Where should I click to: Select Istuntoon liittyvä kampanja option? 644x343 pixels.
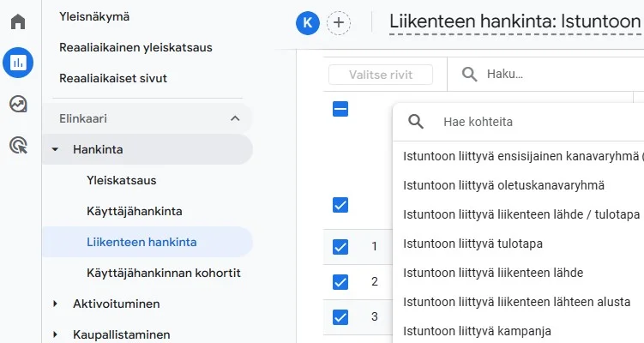477,331
